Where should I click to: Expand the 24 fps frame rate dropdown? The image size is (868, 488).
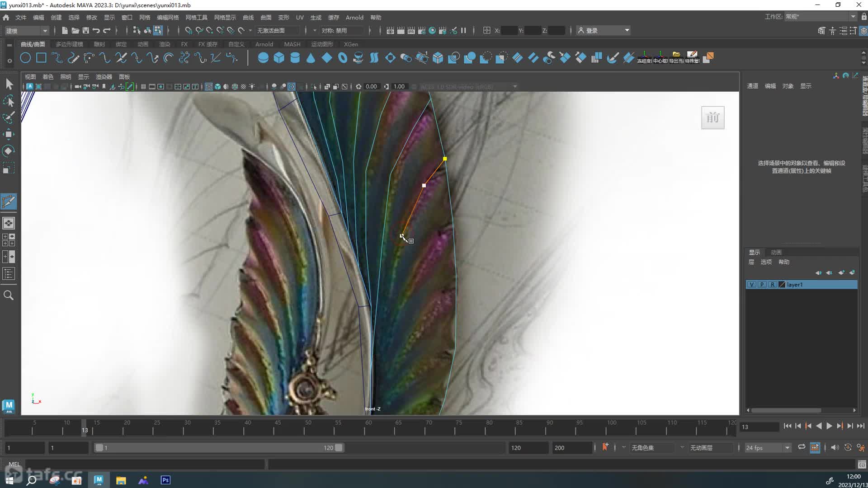768,448
